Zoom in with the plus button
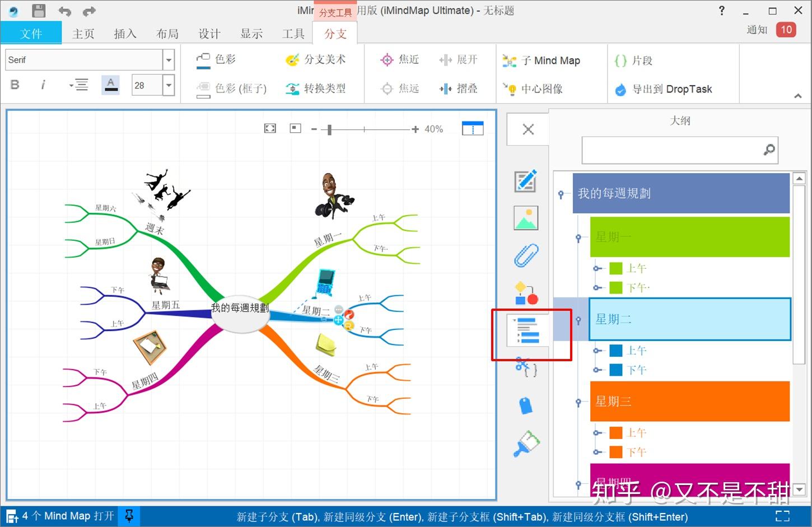Image resolution: width=812 pixels, height=527 pixels. (415, 129)
